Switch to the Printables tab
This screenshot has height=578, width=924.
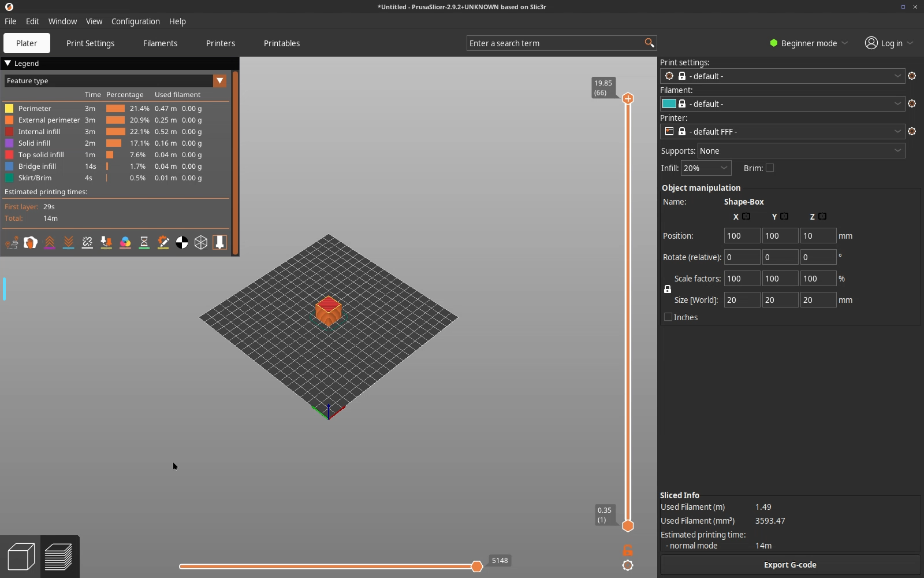point(282,43)
